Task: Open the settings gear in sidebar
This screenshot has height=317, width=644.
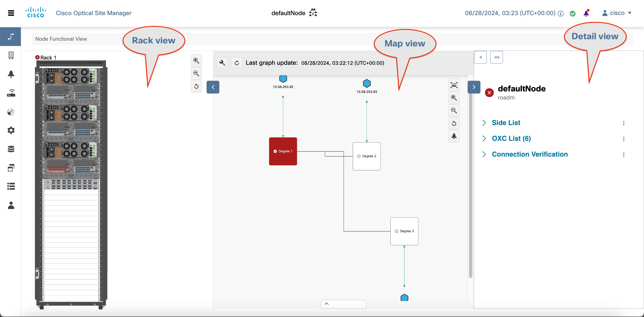Action: click(11, 130)
